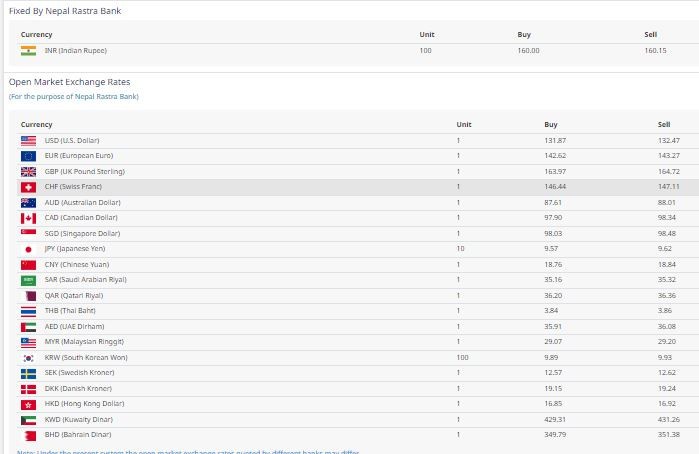Select the MYR (Malaysian Ringgit) label

[x=84, y=342]
